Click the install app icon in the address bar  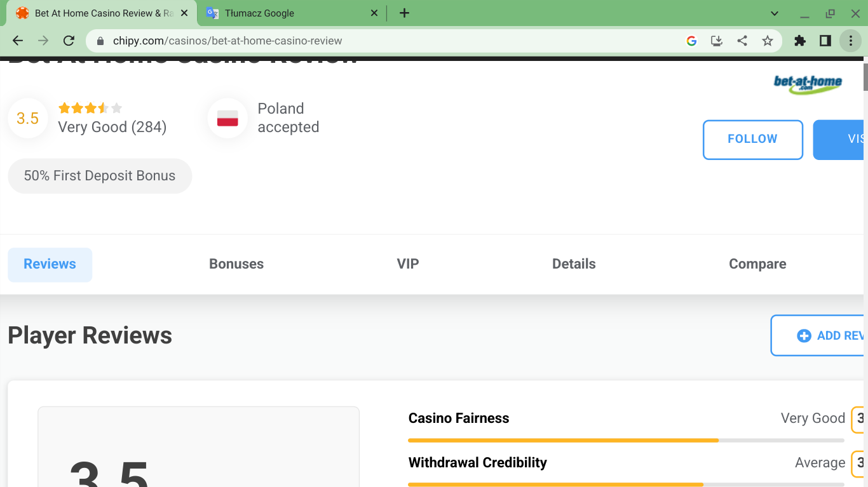point(717,41)
